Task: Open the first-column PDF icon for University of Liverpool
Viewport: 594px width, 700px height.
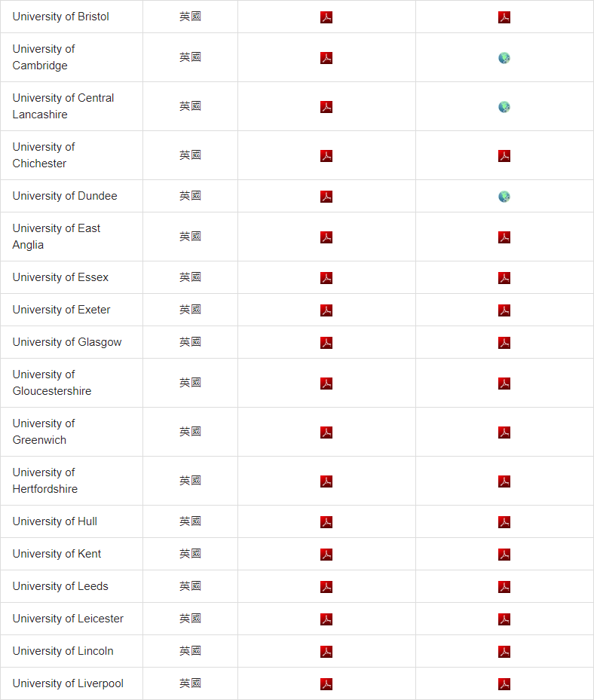Action: click(x=326, y=684)
